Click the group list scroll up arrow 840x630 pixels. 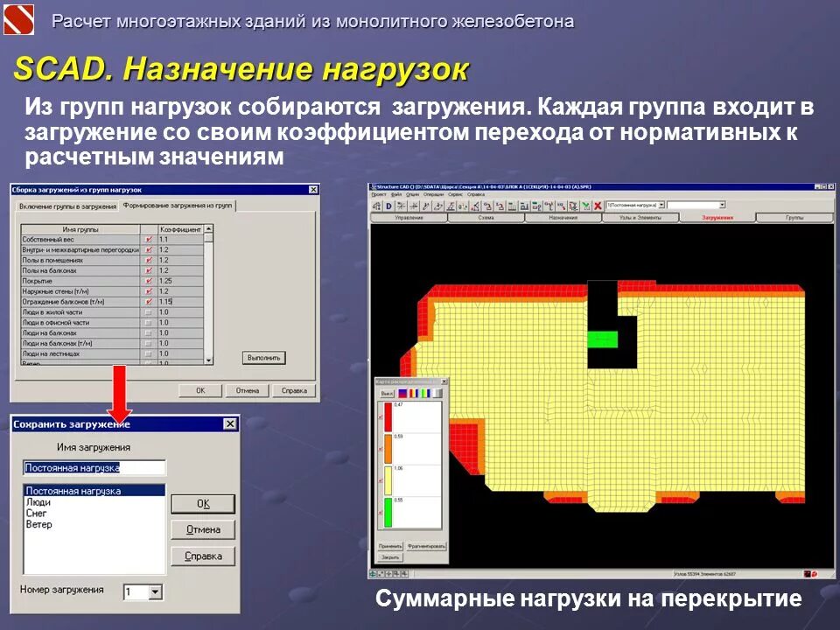209,229
